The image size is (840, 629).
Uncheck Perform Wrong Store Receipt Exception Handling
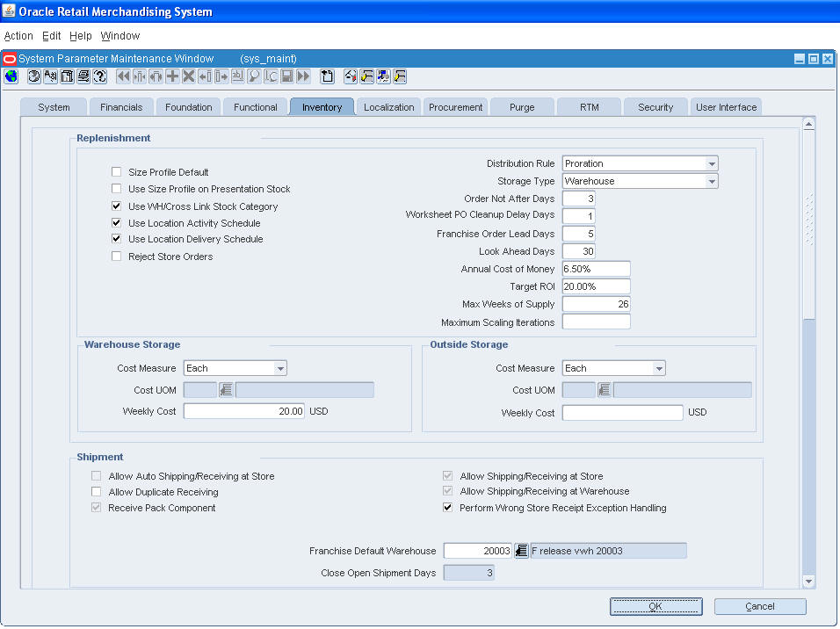pos(447,508)
